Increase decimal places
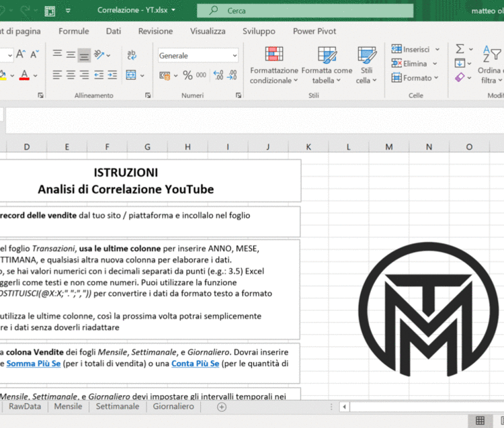This screenshot has width=504, height=428. tap(218, 75)
